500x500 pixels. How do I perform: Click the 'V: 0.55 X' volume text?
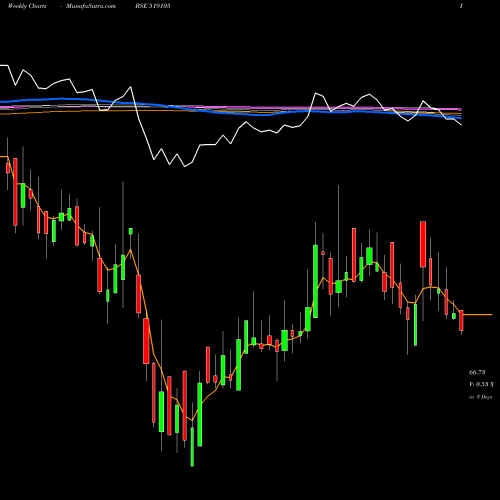pyautogui.click(x=481, y=384)
